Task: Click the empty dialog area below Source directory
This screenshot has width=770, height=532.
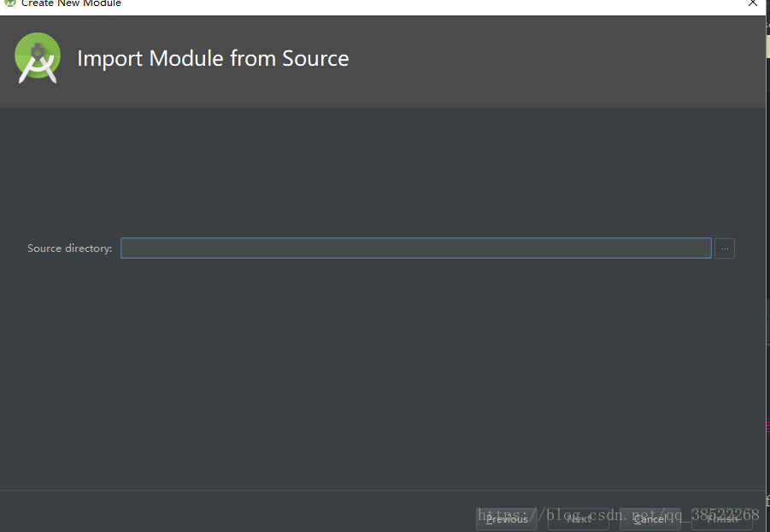Action: tap(385, 376)
